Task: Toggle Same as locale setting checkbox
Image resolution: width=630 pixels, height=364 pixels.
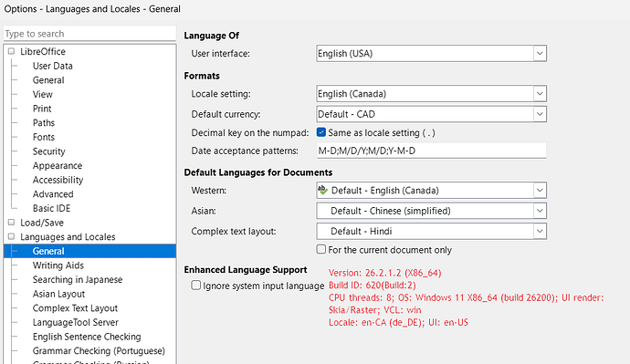Action: pos(321,132)
